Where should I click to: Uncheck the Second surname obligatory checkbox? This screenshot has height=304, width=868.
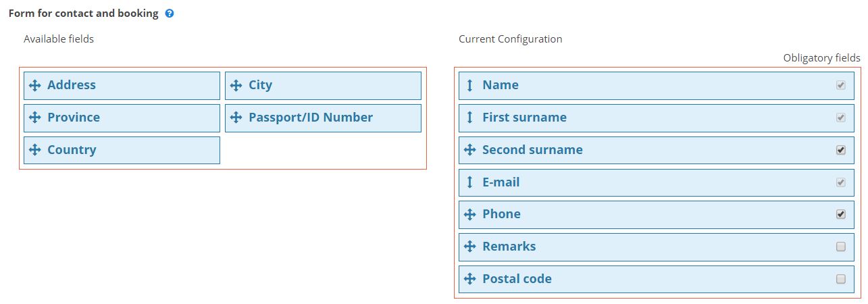(x=841, y=150)
